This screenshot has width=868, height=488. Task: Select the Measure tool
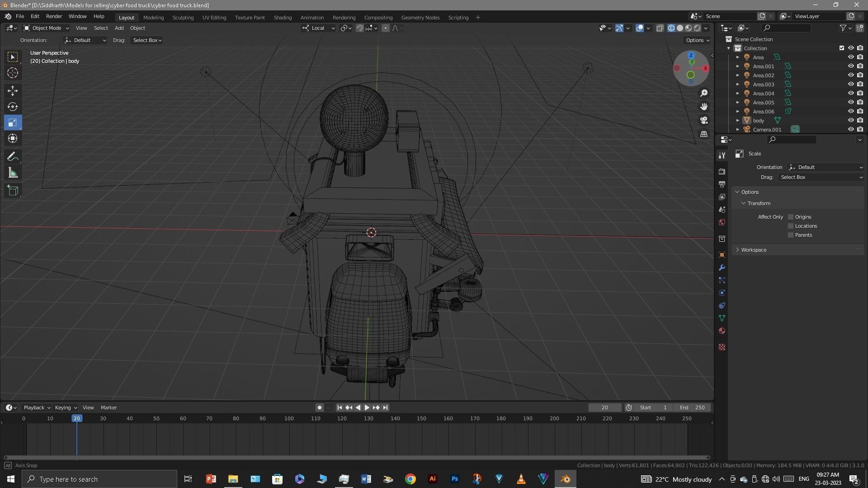[x=13, y=173]
